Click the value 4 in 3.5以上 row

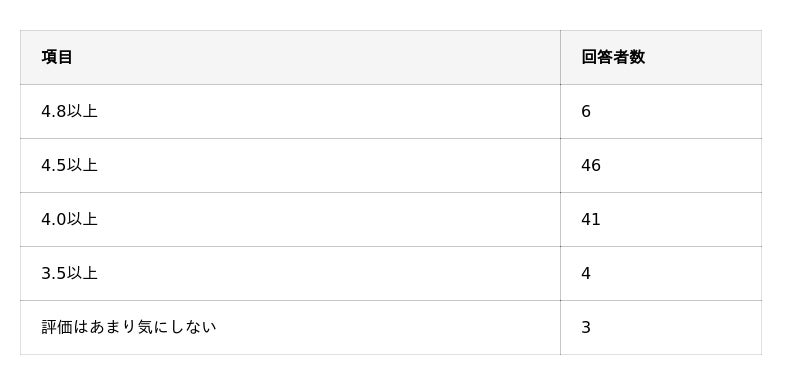pos(585,273)
